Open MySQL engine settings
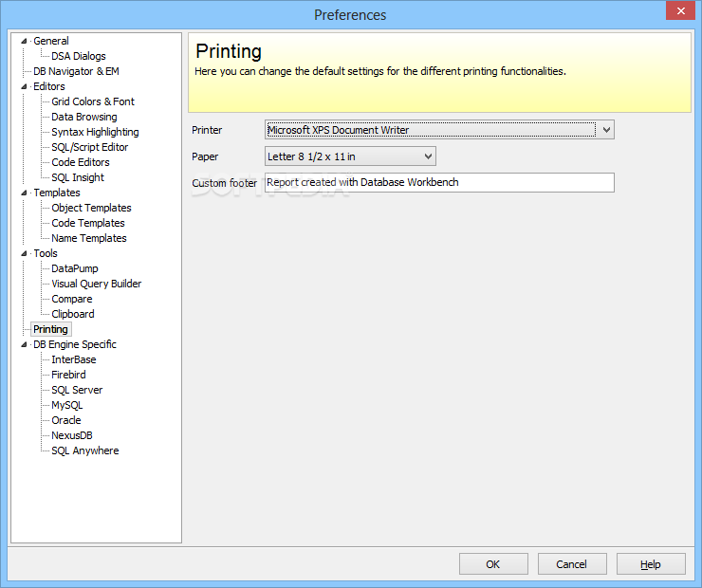Screen dimensions: 702x588 [67, 406]
